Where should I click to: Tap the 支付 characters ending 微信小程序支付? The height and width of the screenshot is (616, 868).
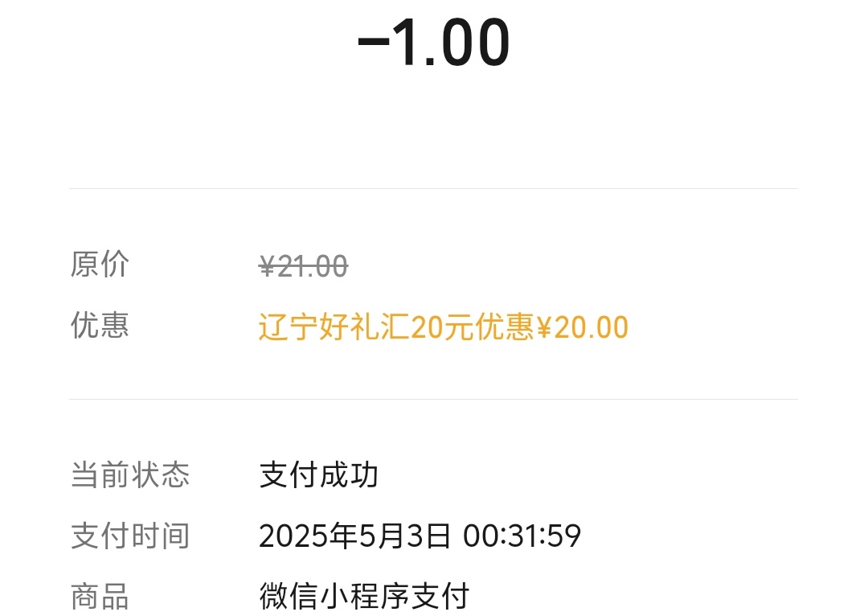(x=440, y=597)
